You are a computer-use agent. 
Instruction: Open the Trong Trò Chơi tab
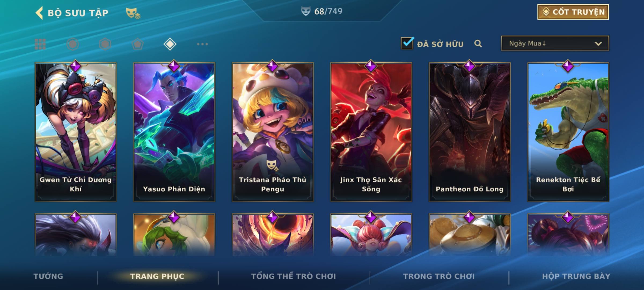439,276
